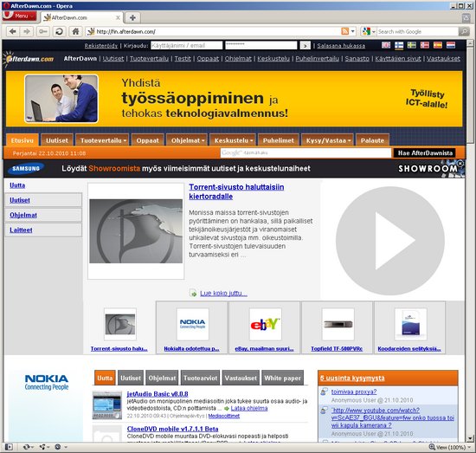Select the Puhelimet tab
Viewport: 476px width, 453px height.
point(279,140)
